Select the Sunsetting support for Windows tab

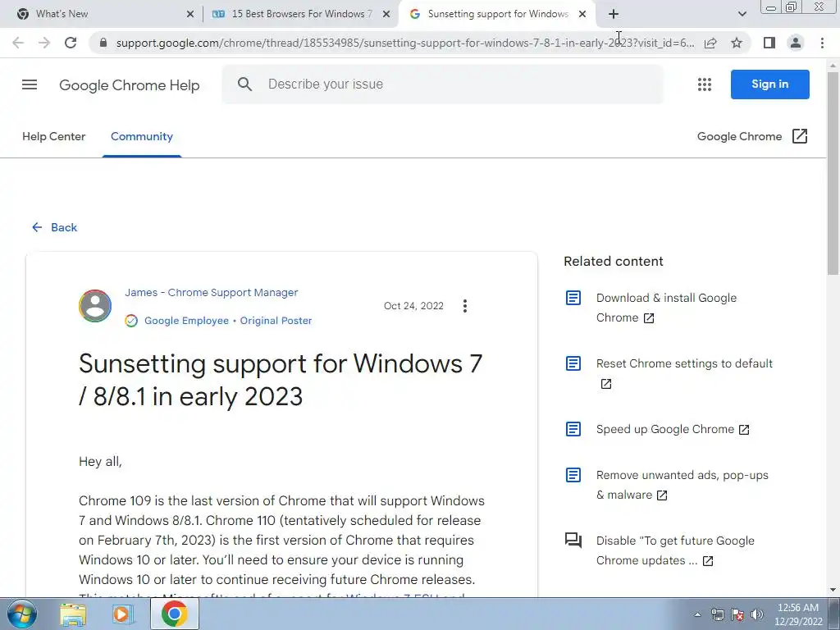(498, 14)
